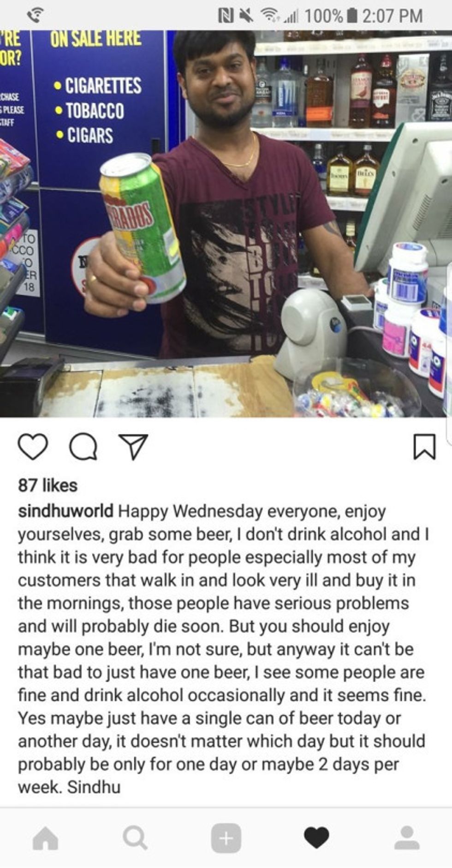Image resolution: width=452 pixels, height=868 pixels.
Task: Create a new post with the plus icon
Action: coord(226,838)
